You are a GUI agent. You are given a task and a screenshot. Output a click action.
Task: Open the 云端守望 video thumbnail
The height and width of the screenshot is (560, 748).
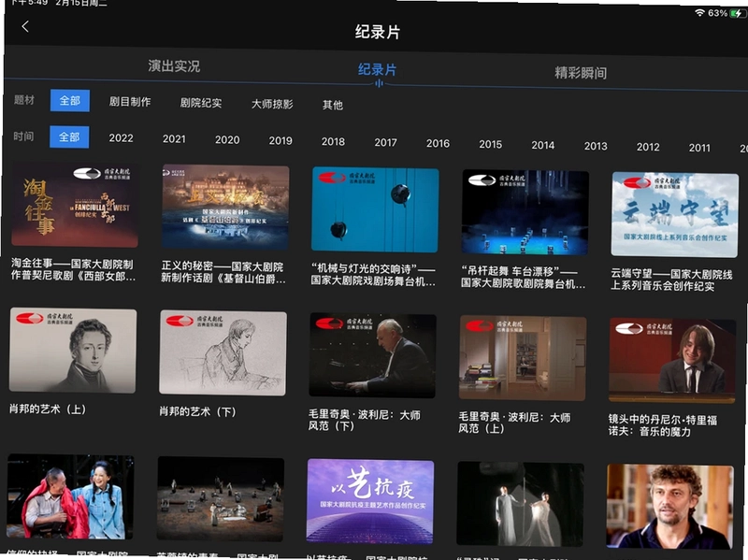click(674, 215)
